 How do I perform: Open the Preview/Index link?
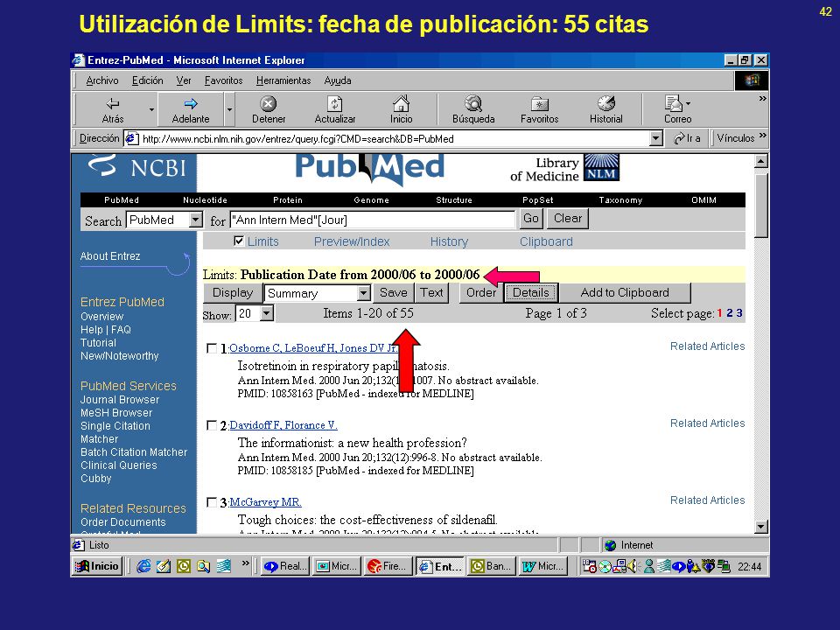pos(352,241)
